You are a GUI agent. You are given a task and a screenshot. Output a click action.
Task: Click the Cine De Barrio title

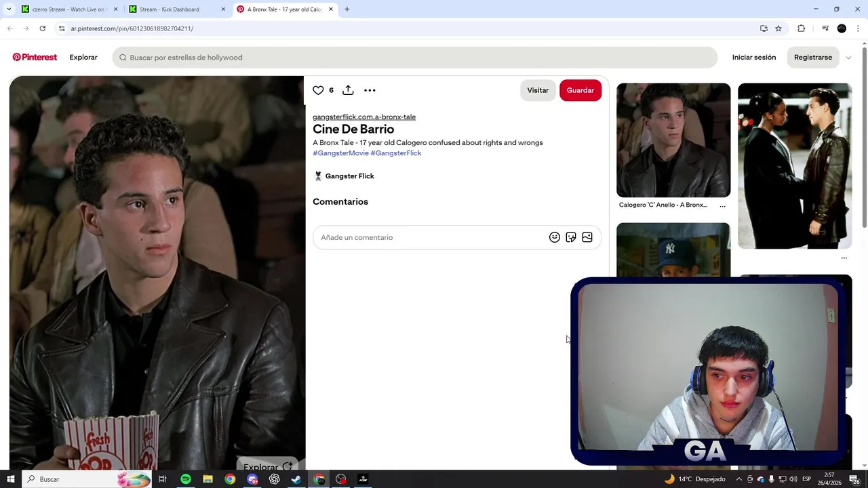pyautogui.click(x=353, y=129)
